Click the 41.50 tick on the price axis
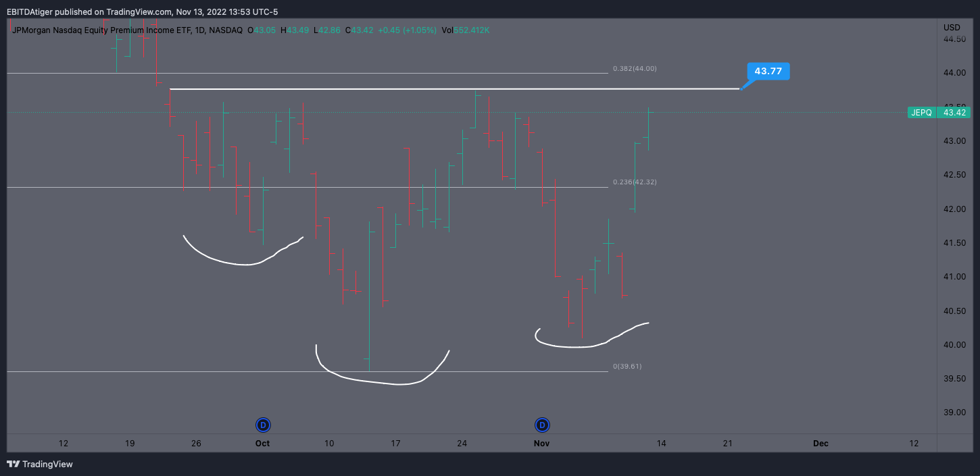The image size is (980, 476). 954,243
